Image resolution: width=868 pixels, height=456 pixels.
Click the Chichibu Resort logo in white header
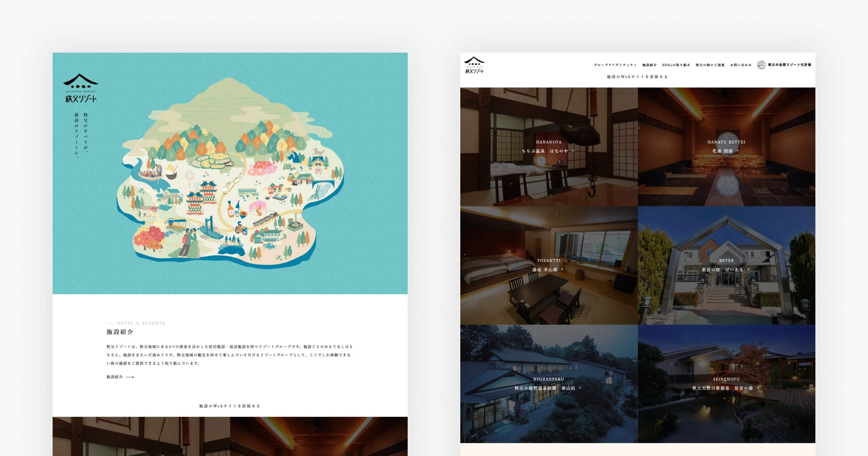pos(474,65)
